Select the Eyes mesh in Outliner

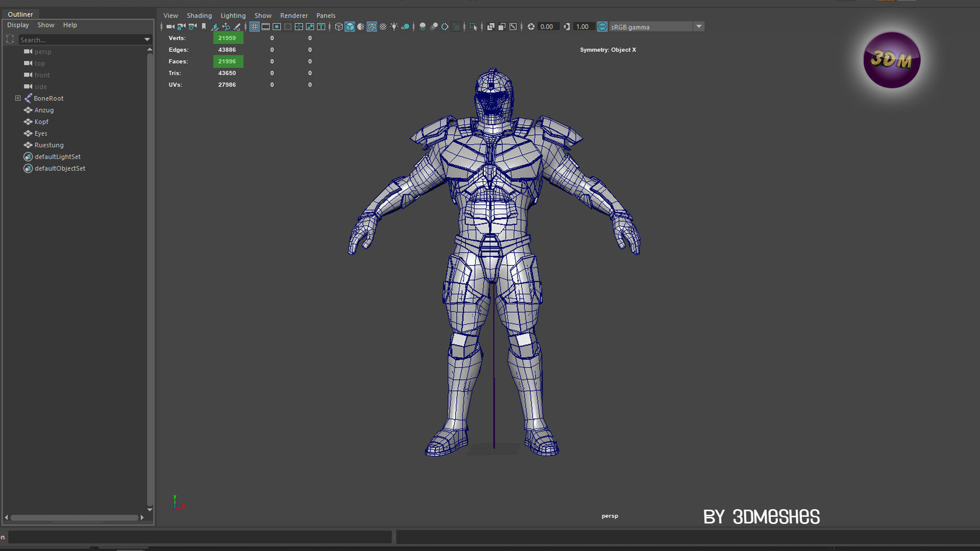[x=41, y=134]
